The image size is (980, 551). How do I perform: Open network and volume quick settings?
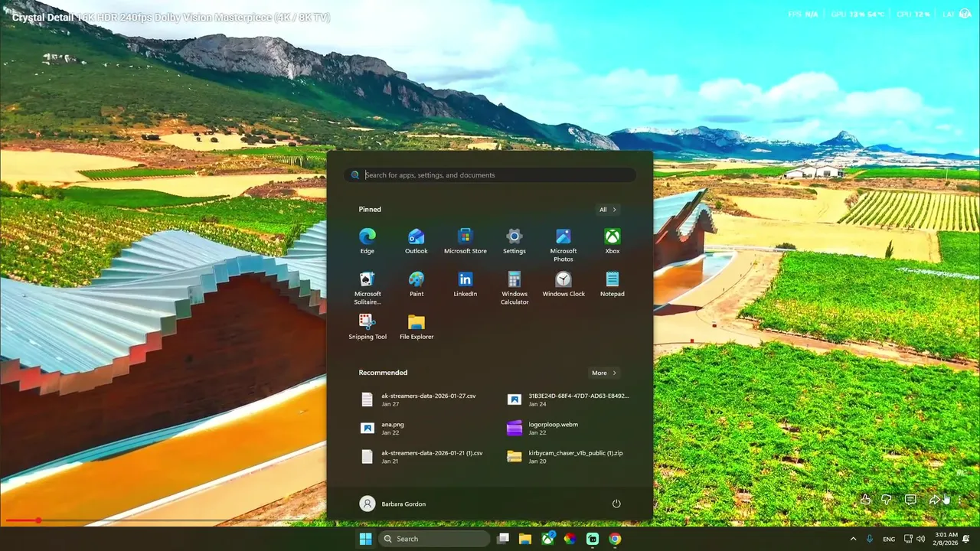pyautogui.click(x=914, y=539)
